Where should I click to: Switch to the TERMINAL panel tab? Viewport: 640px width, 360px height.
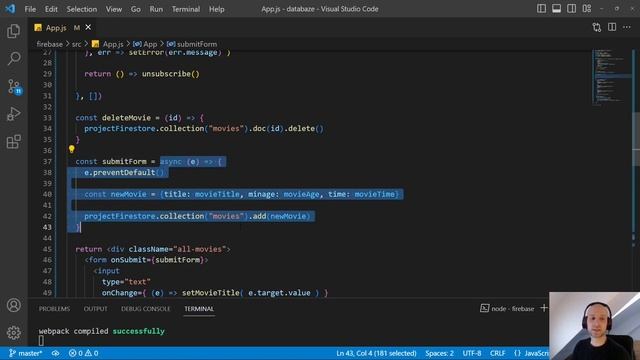pos(199,309)
